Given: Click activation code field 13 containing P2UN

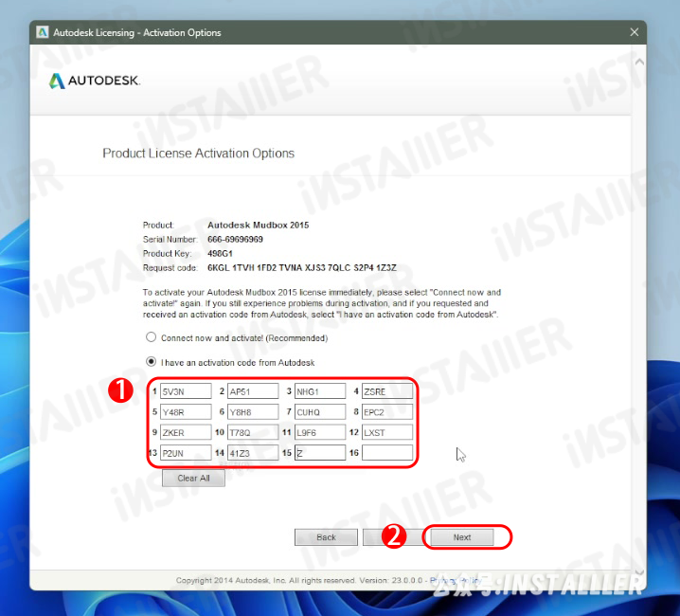Looking at the screenshot, I should coord(186,453).
